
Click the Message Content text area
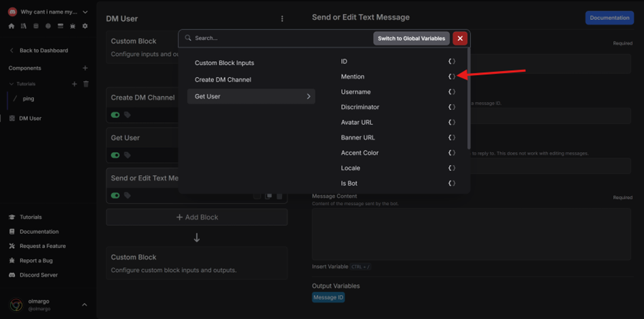pos(472,234)
